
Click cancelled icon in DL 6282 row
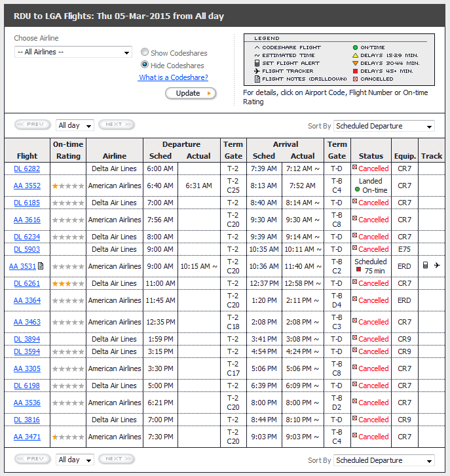(354, 167)
